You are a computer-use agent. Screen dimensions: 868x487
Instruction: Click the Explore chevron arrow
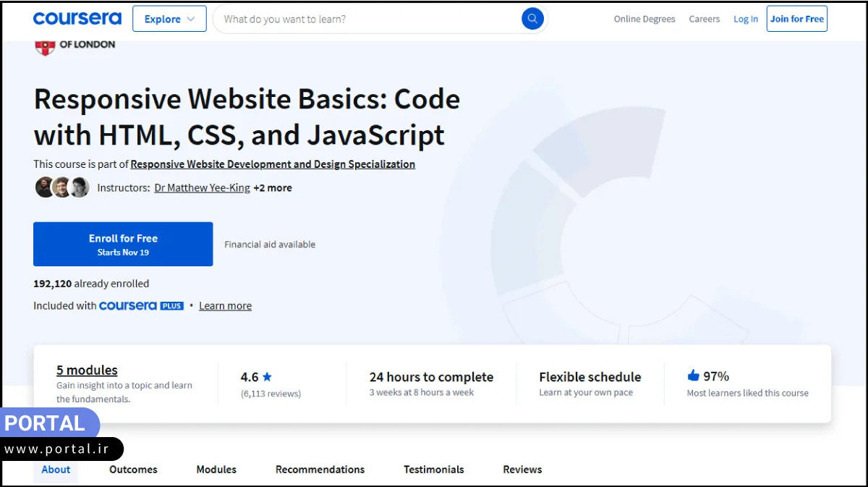coord(190,19)
